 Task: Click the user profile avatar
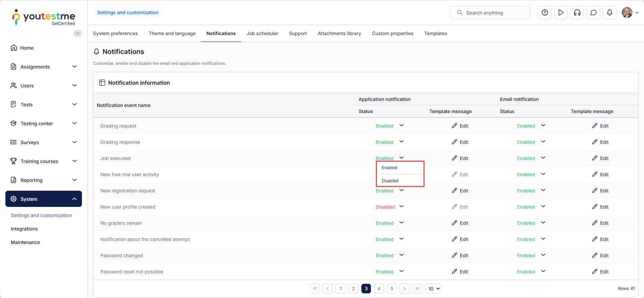click(x=627, y=13)
